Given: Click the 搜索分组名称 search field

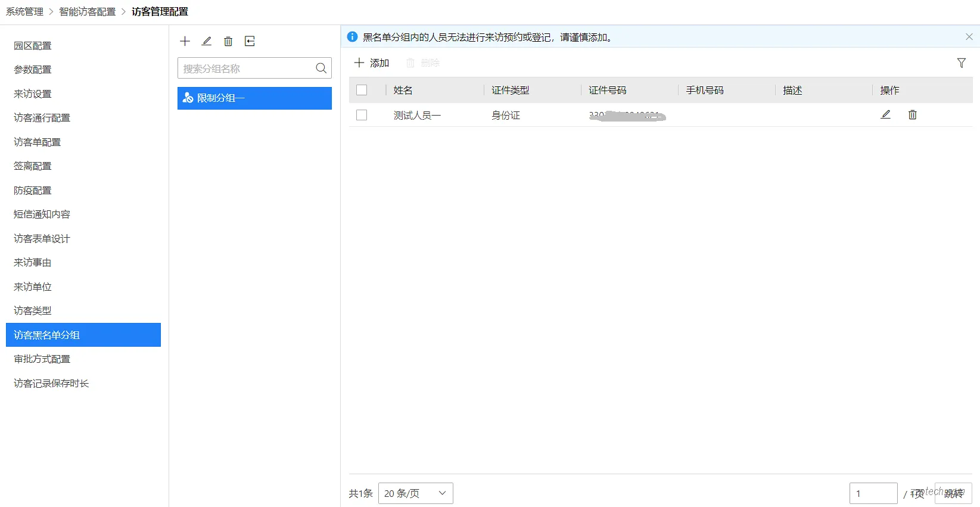Looking at the screenshot, I should pyautogui.click(x=254, y=68).
